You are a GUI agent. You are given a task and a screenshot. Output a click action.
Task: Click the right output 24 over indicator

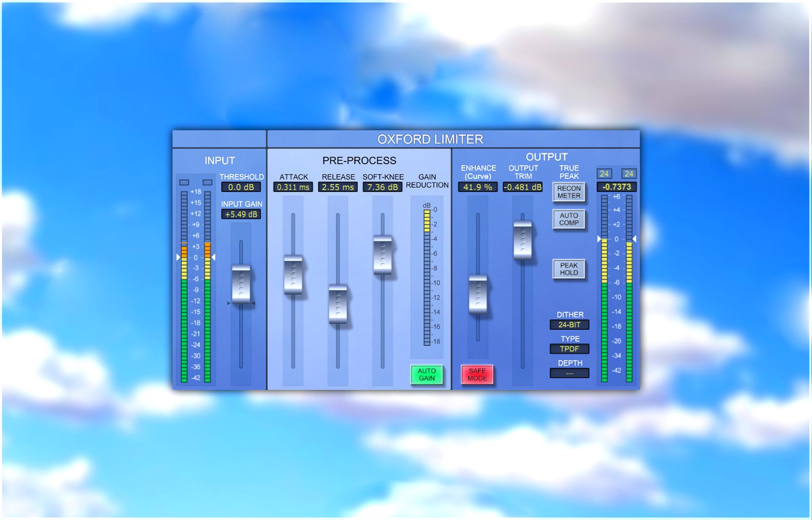tap(629, 173)
